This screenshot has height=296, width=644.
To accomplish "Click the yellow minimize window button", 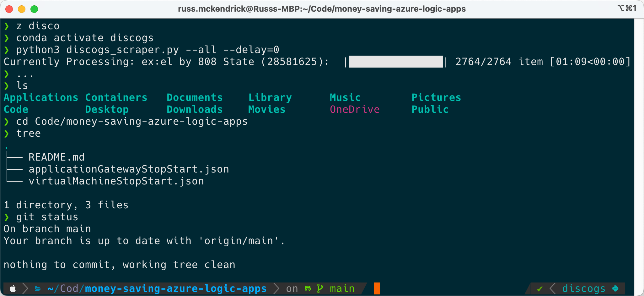I will tap(22, 9).
